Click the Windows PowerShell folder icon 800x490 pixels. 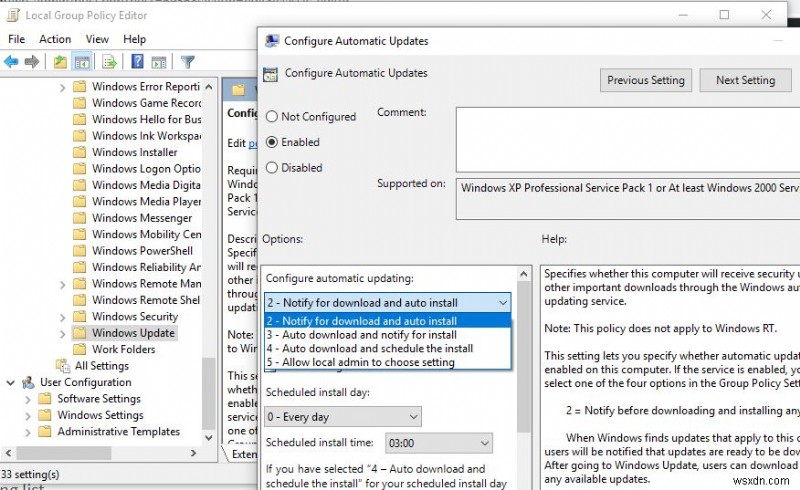pos(79,251)
